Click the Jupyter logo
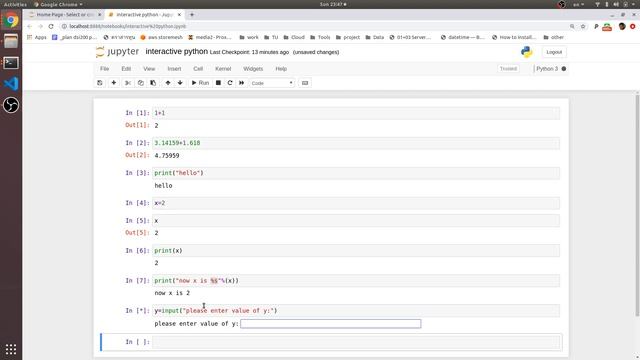Viewport: 640px width, 360px height. pos(117,52)
